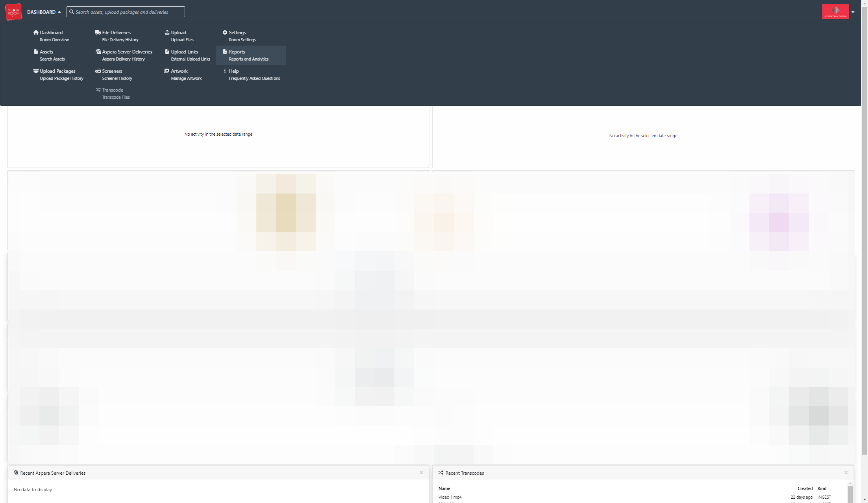Click the Screeners camera icon
Screen dimensions: 868x503
point(98,71)
